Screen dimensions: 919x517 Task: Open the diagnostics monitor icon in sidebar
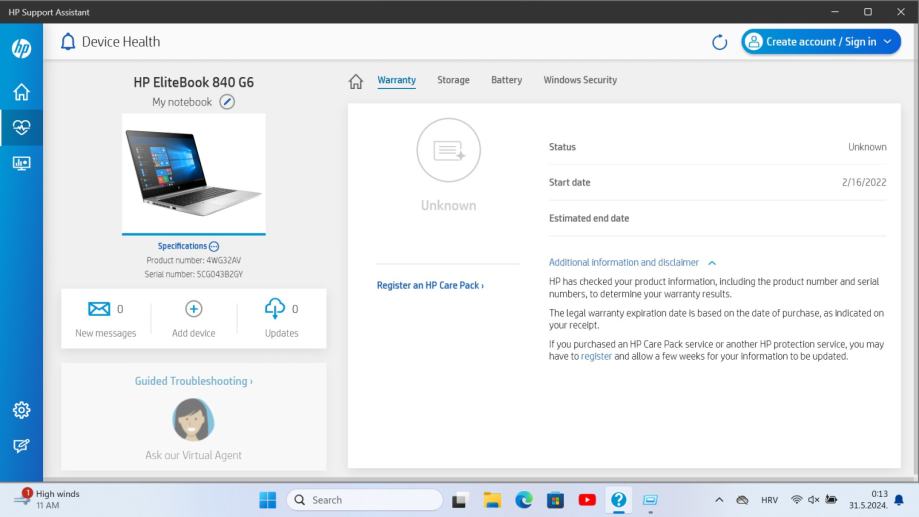[x=21, y=164]
